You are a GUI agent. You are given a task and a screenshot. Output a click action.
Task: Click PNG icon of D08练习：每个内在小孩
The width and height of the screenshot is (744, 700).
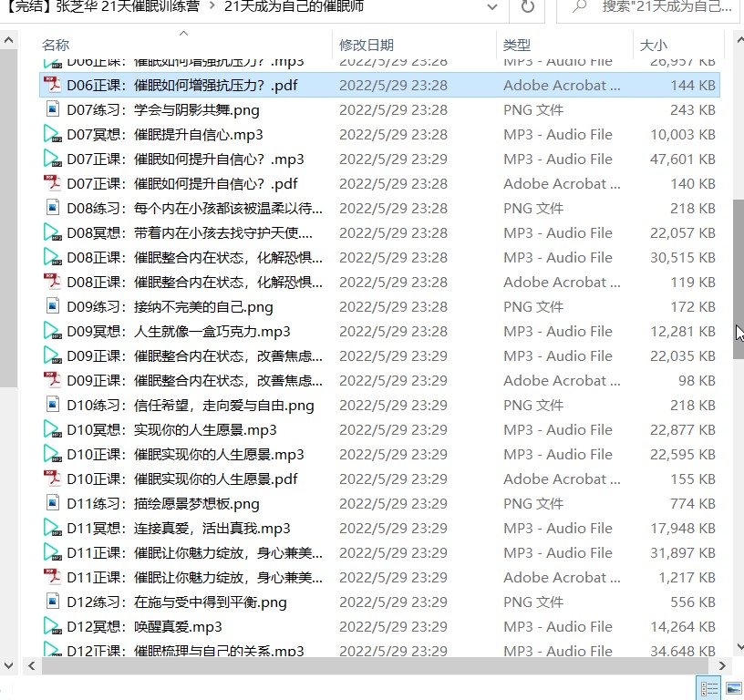(53, 208)
